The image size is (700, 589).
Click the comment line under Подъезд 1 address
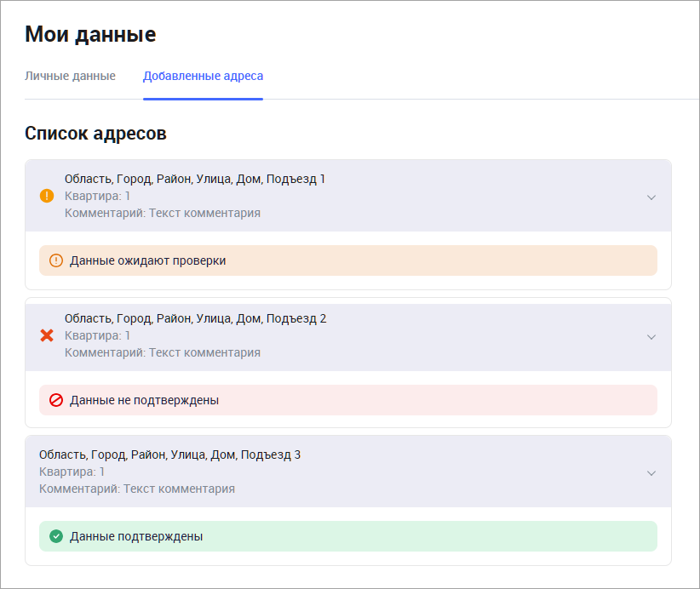pyautogui.click(x=162, y=213)
